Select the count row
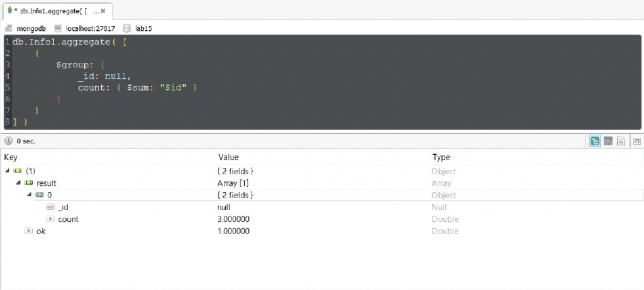This screenshot has width=644, height=290. 322,219
